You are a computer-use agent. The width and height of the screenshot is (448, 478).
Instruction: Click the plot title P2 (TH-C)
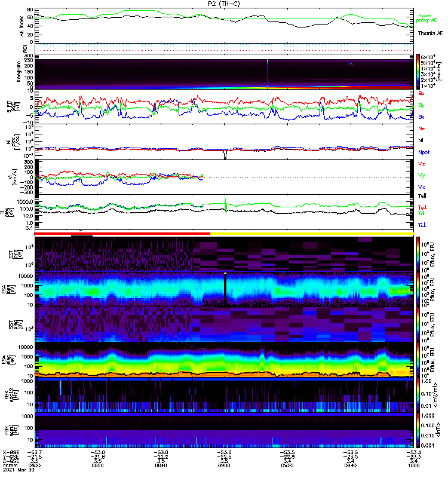(224, 4)
